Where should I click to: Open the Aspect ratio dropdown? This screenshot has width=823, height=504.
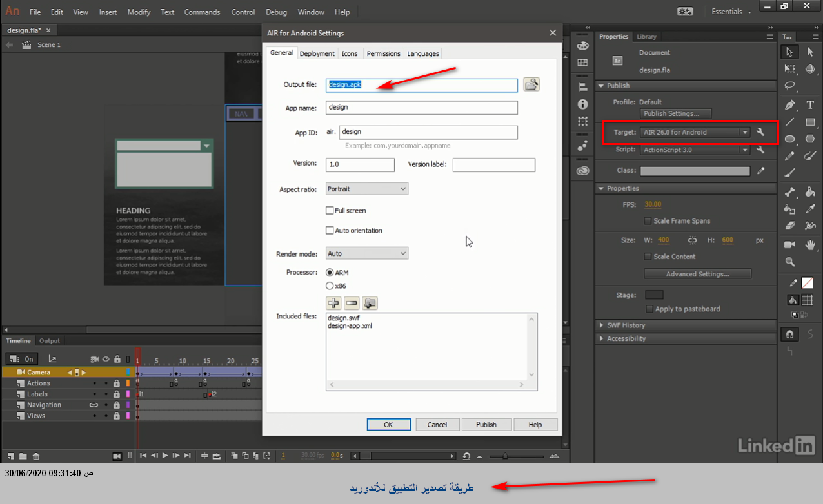367,189
